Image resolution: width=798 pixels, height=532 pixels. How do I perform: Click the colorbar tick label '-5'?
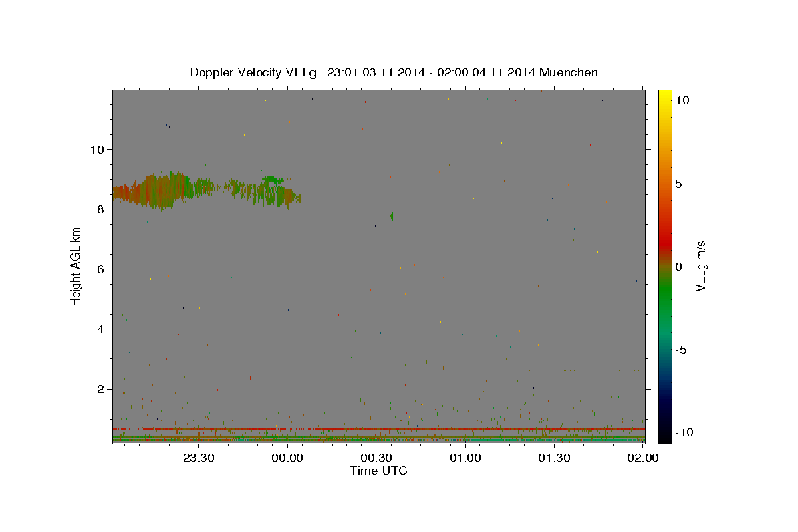coord(681,350)
